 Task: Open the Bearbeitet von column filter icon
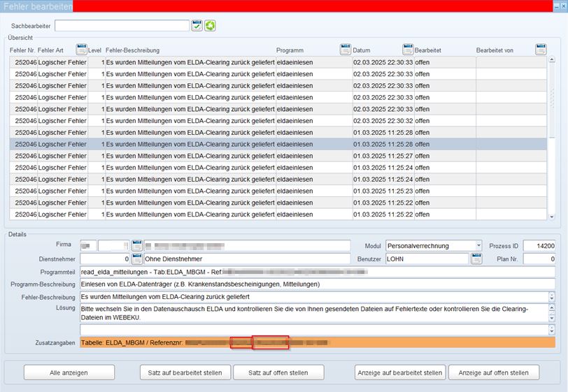tap(541, 50)
